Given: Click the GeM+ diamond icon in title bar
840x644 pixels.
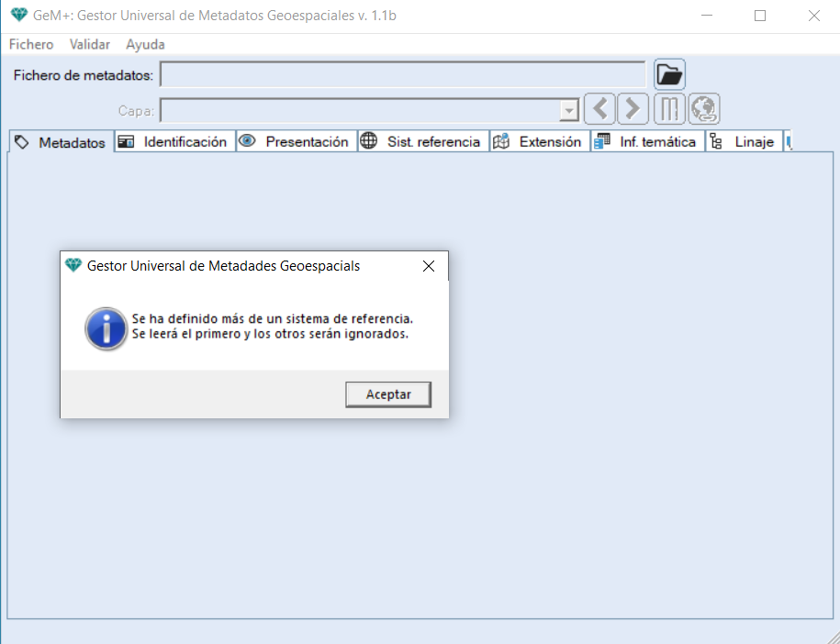Looking at the screenshot, I should (x=18, y=16).
